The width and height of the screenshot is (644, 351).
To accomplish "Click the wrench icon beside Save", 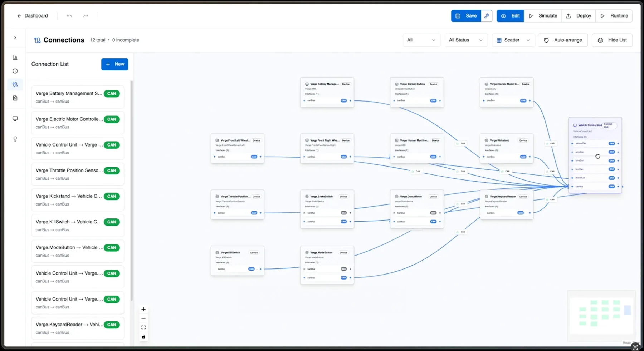I will (487, 16).
